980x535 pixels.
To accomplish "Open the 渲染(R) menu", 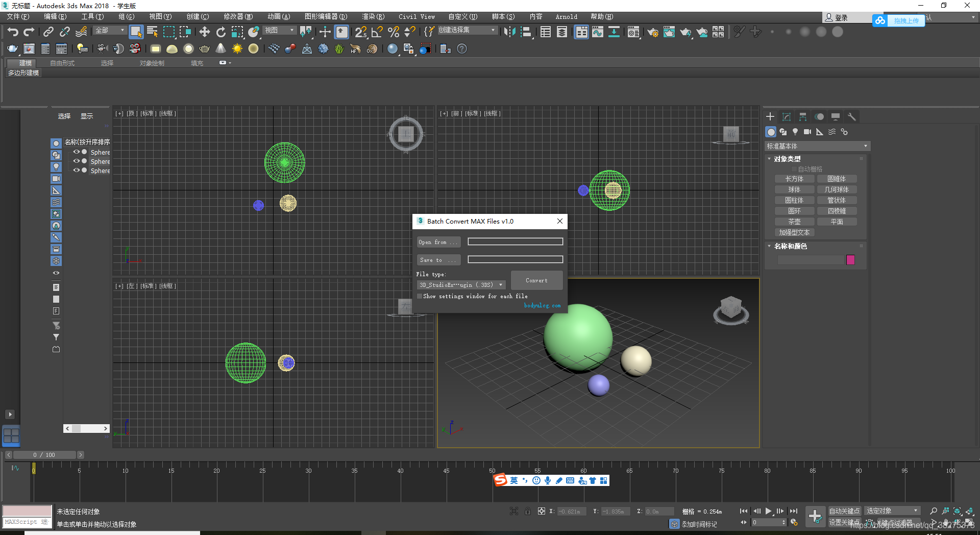I will 373,17.
